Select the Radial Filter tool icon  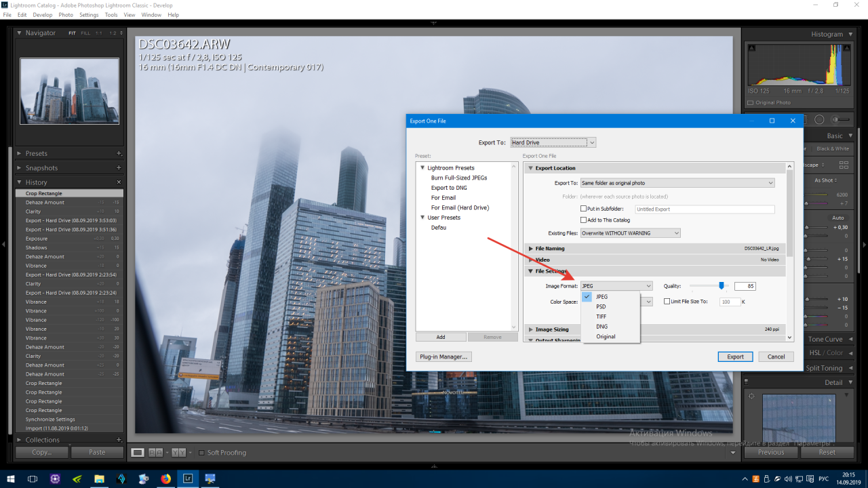(819, 119)
